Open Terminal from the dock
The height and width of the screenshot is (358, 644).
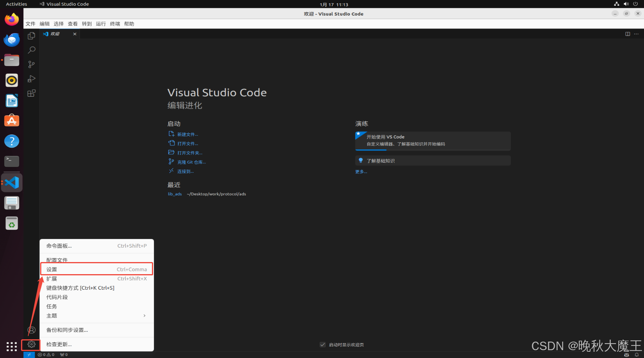point(12,161)
